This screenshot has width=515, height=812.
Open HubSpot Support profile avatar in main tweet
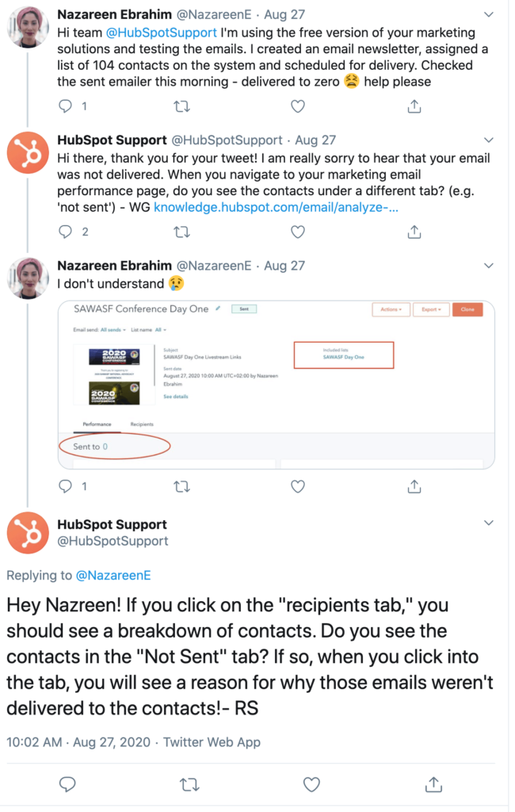click(x=28, y=532)
